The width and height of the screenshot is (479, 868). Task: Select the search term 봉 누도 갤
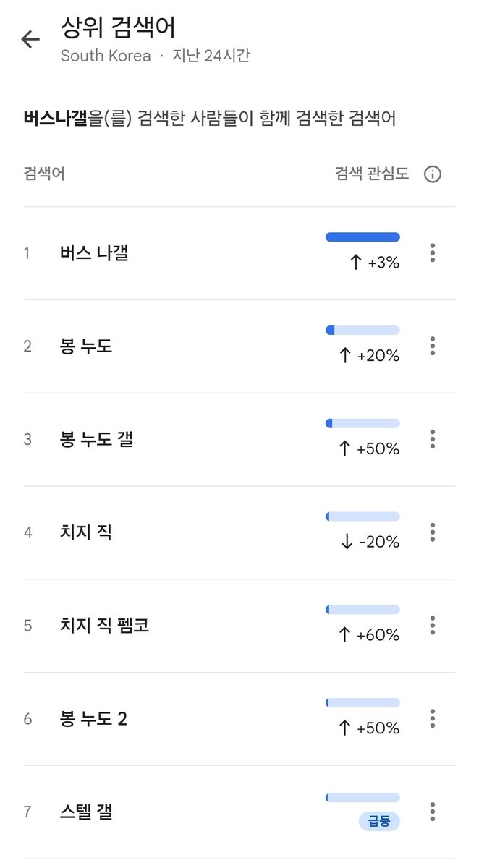pos(96,439)
